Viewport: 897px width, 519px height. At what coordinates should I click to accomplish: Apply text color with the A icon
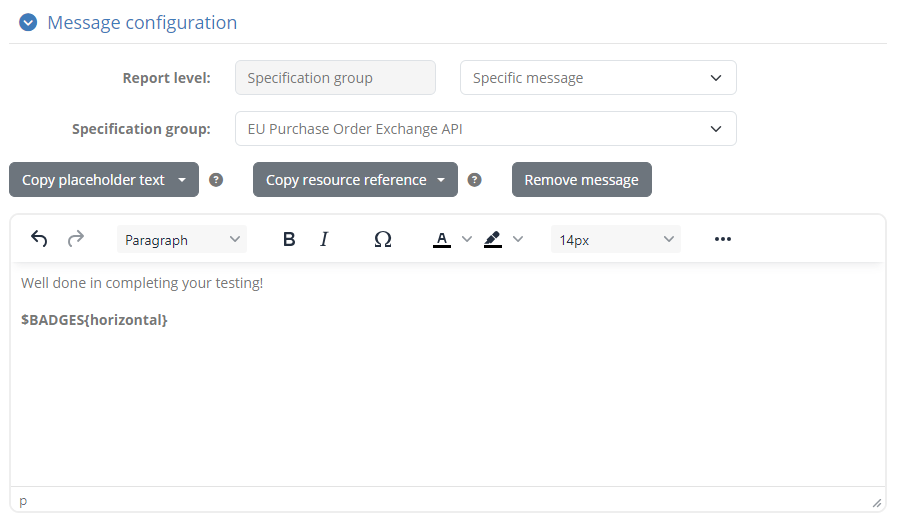(x=442, y=239)
